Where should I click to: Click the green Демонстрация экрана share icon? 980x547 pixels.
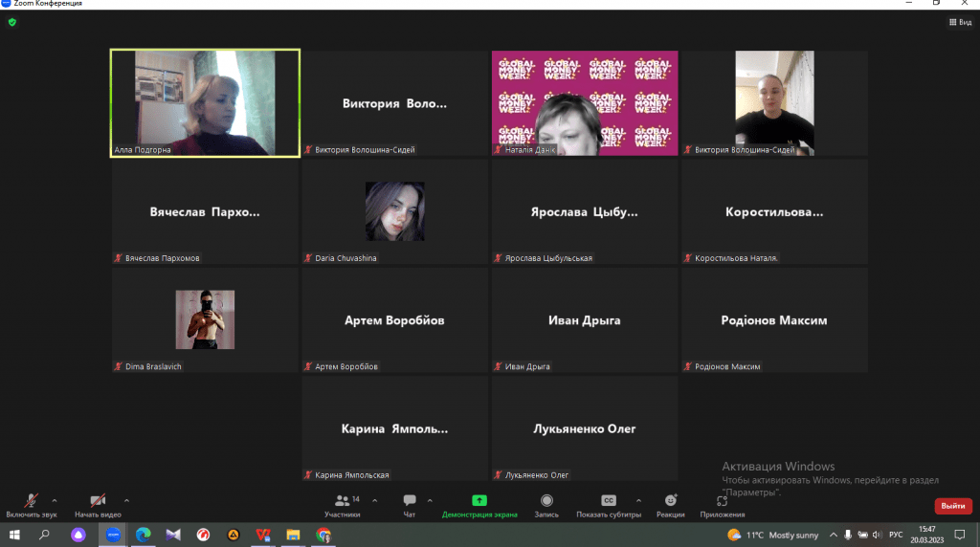pos(479,500)
